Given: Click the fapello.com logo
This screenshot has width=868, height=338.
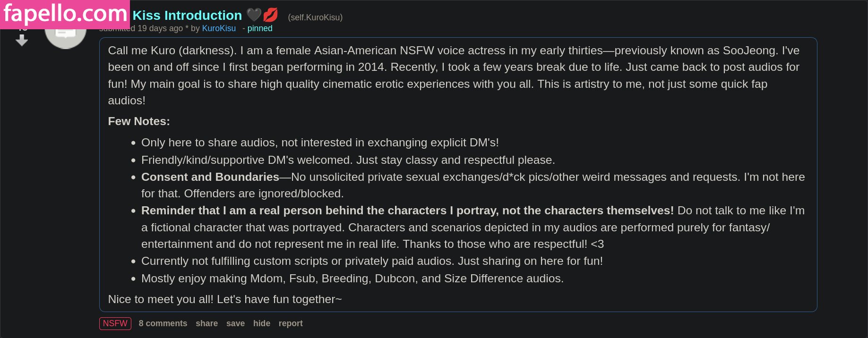Looking at the screenshot, I should point(65,14).
